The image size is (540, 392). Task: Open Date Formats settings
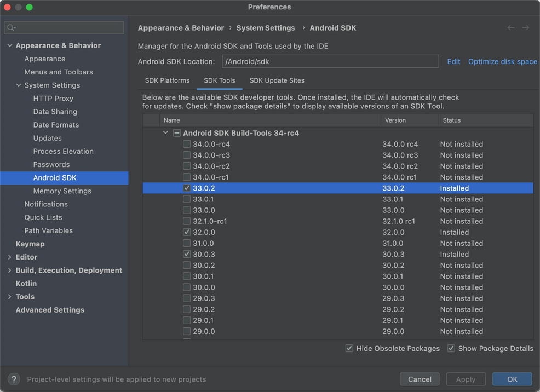(56, 125)
